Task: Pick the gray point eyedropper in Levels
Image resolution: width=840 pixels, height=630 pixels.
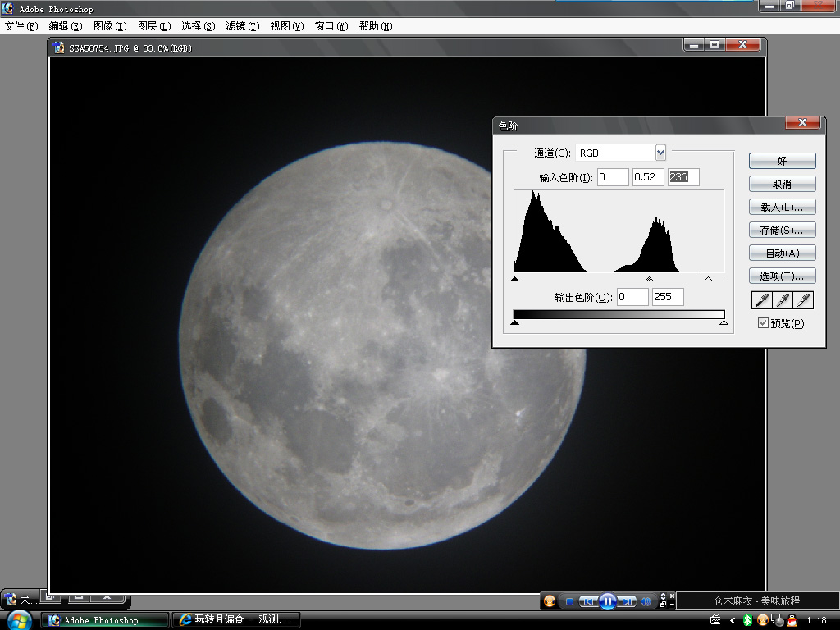Action: [x=782, y=300]
